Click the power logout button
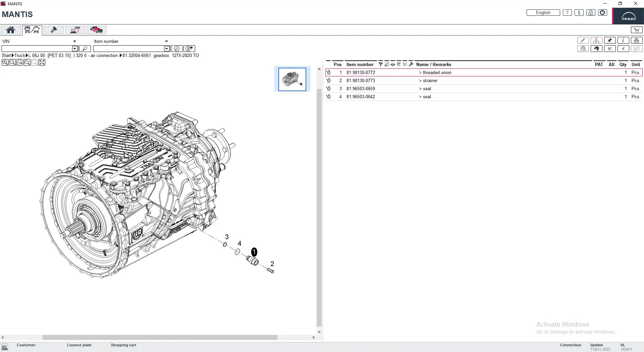Image resolution: width=644 pixels, height=352 pixels. [602, 13]
